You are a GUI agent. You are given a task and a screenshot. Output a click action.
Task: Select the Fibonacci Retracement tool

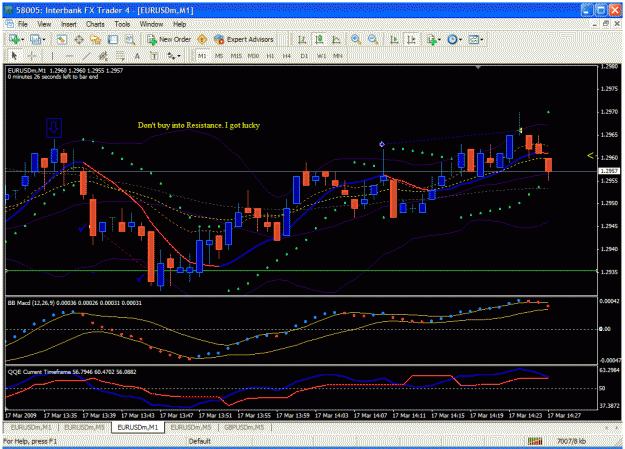point(120,56)
